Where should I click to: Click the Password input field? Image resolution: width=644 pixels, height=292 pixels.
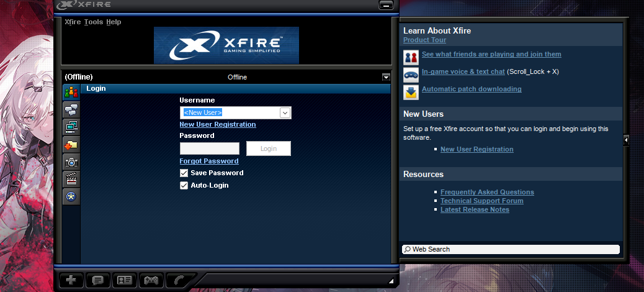[210, 148]
